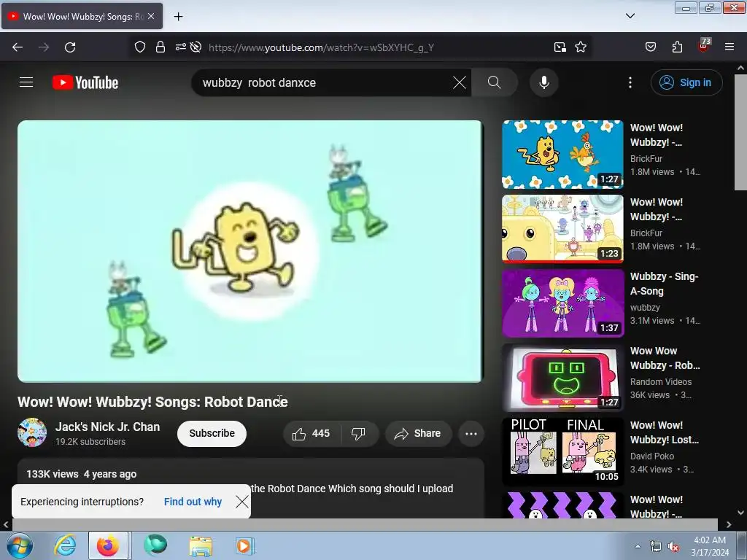Viewport: 747px width, 560px height.
Task: Open YouTube settings three-dot menu
Action: [x=630, y=82]
